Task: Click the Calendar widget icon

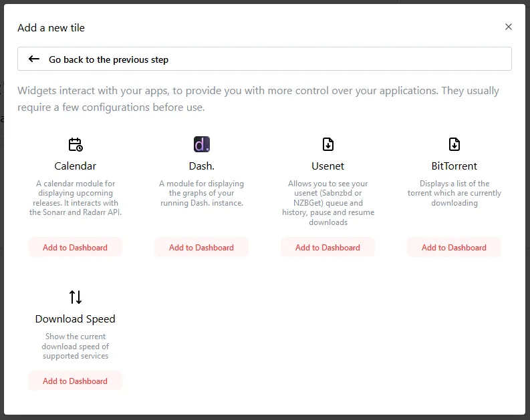Action: click(x=76, y=144)
